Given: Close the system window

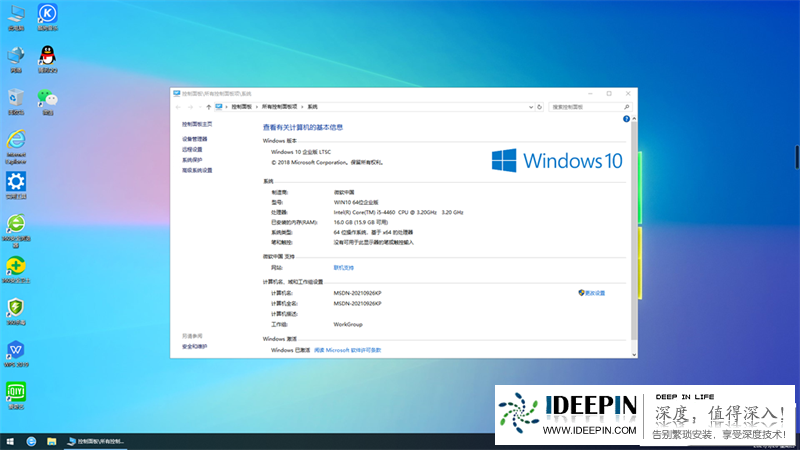Looking at the screenshot, I should click(x=628, y=93).
